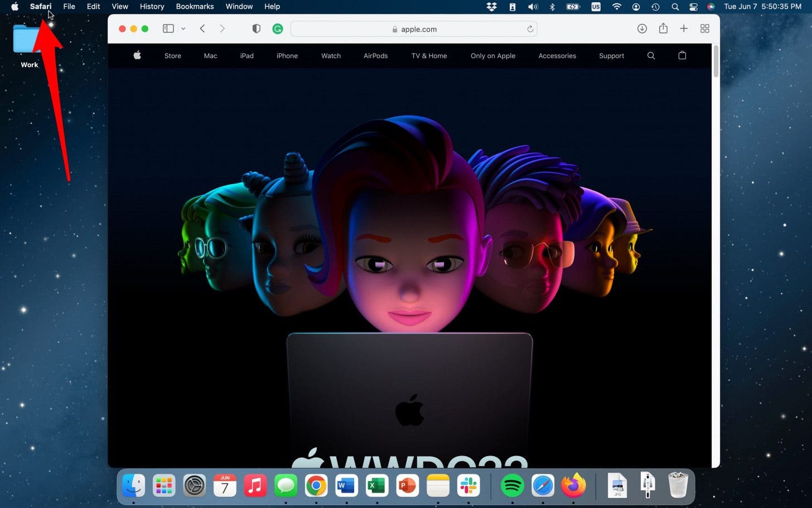This screenshot has width=812, height=508.
Task: Click the Safari sidebar toggle icon
Action: (x=168, y=28)
